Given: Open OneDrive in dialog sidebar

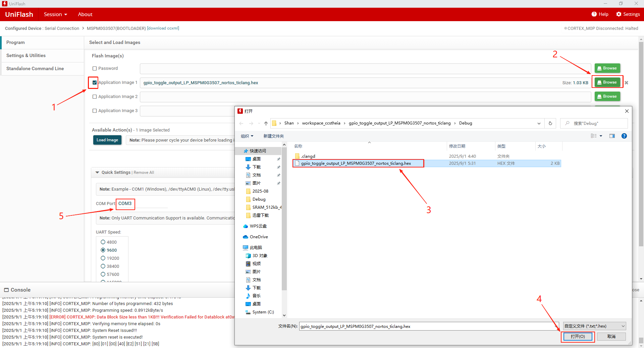Looking at the screenshot, I should [258, 237].
